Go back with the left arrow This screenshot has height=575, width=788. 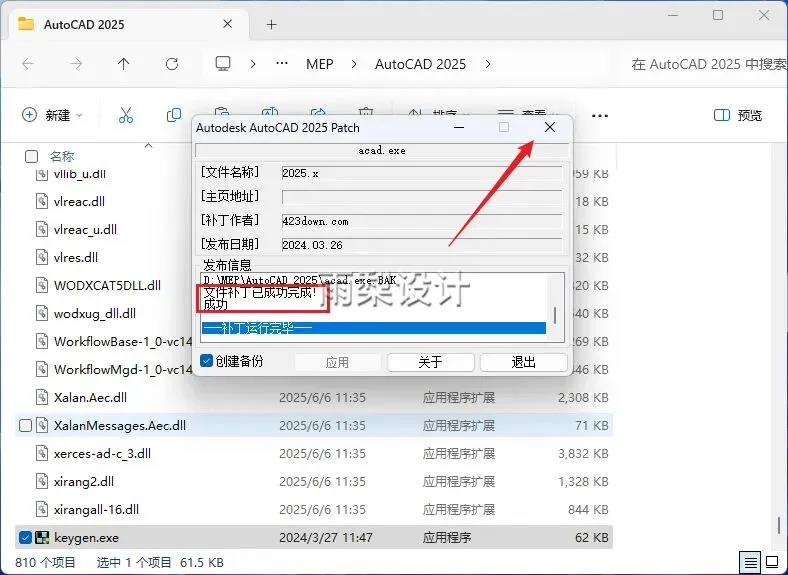[x=28, y=64]
